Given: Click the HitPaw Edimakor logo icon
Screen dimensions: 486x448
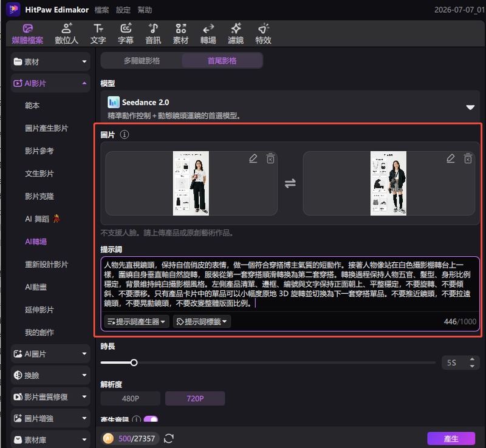Looking at the screenshot, I should point(13,10).
